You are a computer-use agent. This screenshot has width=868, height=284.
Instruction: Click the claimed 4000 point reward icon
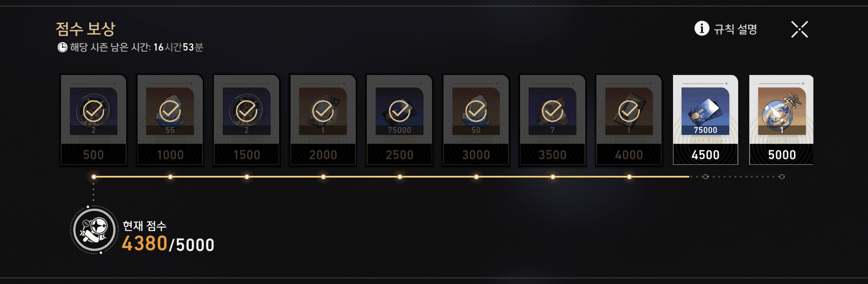coord(629,111)
